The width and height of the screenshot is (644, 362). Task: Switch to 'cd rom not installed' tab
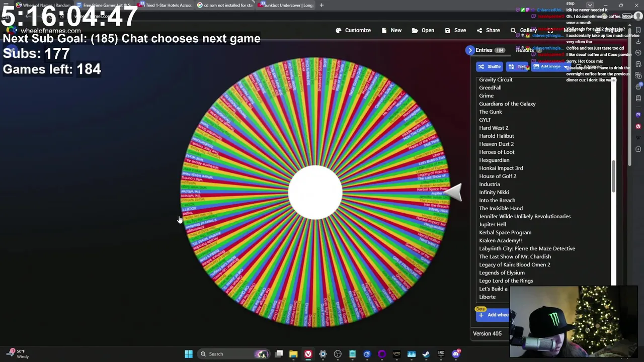(x=224, y=5)
